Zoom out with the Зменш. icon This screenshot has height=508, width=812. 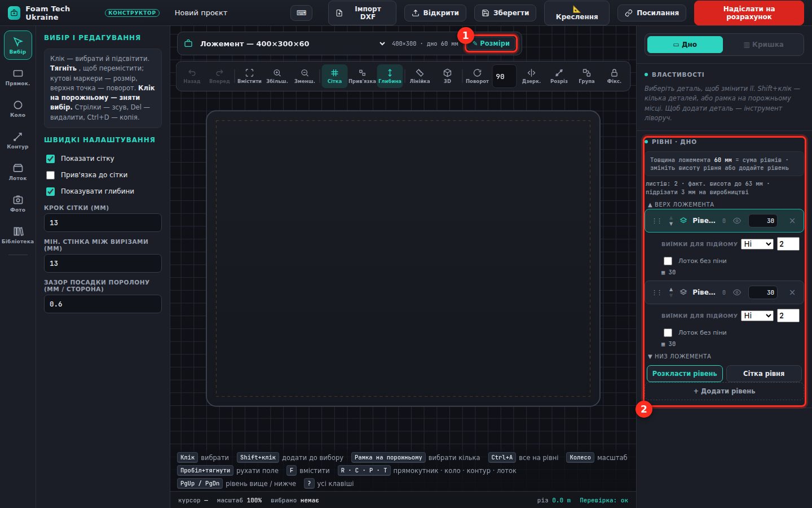click(x=304, y=76)
